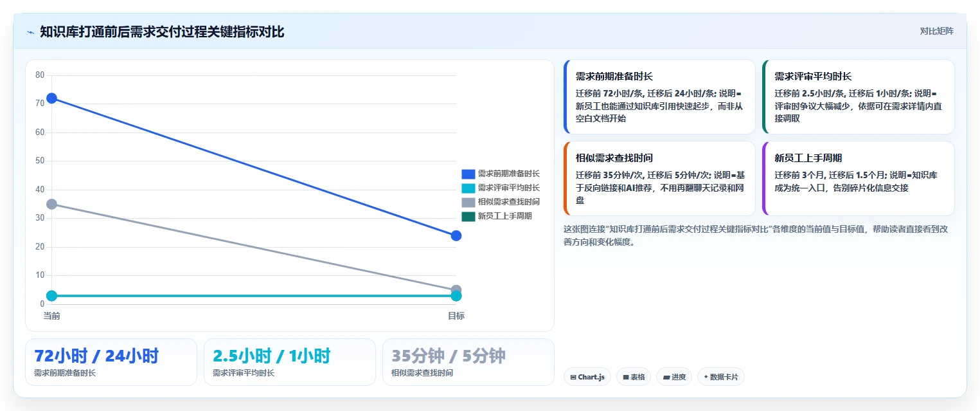This screenshot has height=411, width=980.
Task: Click the 2.5小时 / 1小时 stat value
Action: point(272,356)
